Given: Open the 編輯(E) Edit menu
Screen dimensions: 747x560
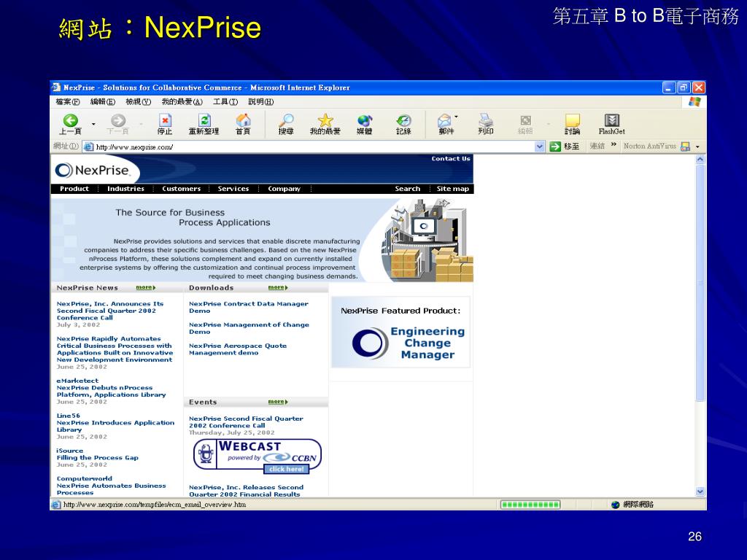Looking at the screenshot, I should pos(103,102).
